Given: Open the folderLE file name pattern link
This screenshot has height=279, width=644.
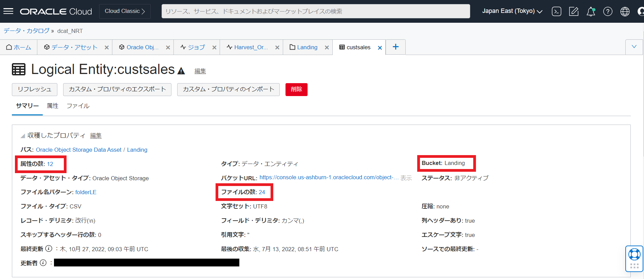Looking at the screenshot, I should click(x=86, y=192).
